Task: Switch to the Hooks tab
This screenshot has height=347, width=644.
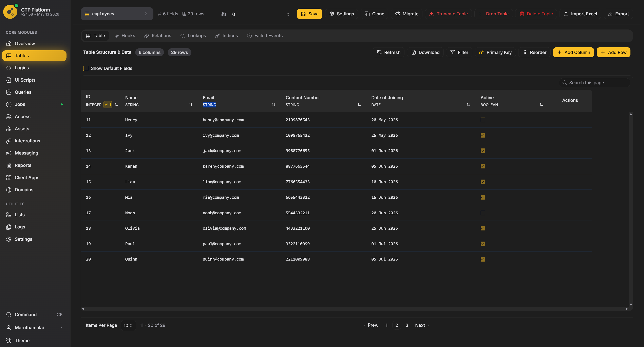Action: (125, 36)
